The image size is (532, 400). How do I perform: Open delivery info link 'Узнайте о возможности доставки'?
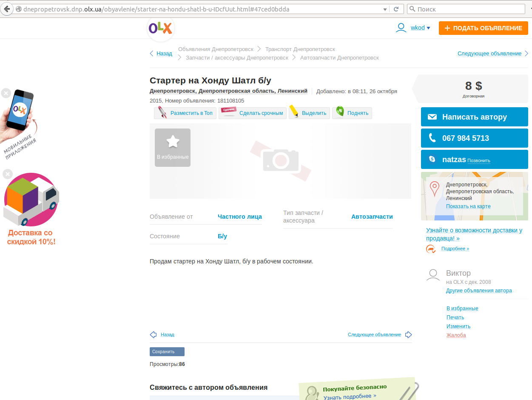[x=474, y=234]
